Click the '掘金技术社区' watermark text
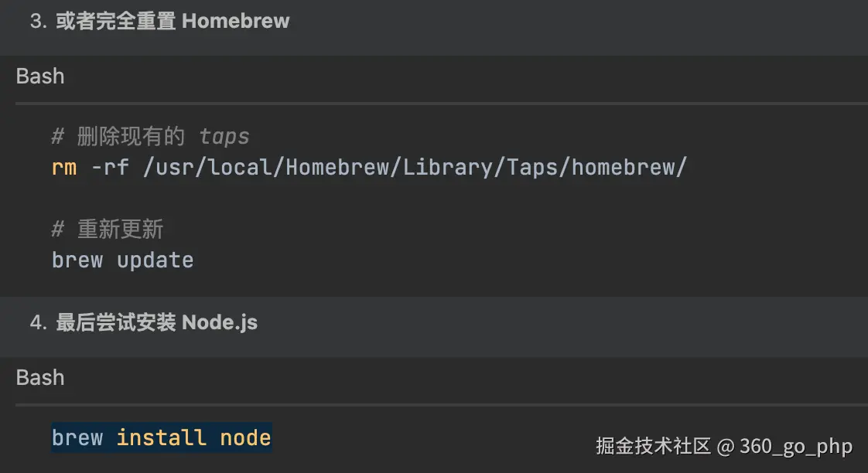Viewport: 868px width, 473px height. (x=653, y=446)
